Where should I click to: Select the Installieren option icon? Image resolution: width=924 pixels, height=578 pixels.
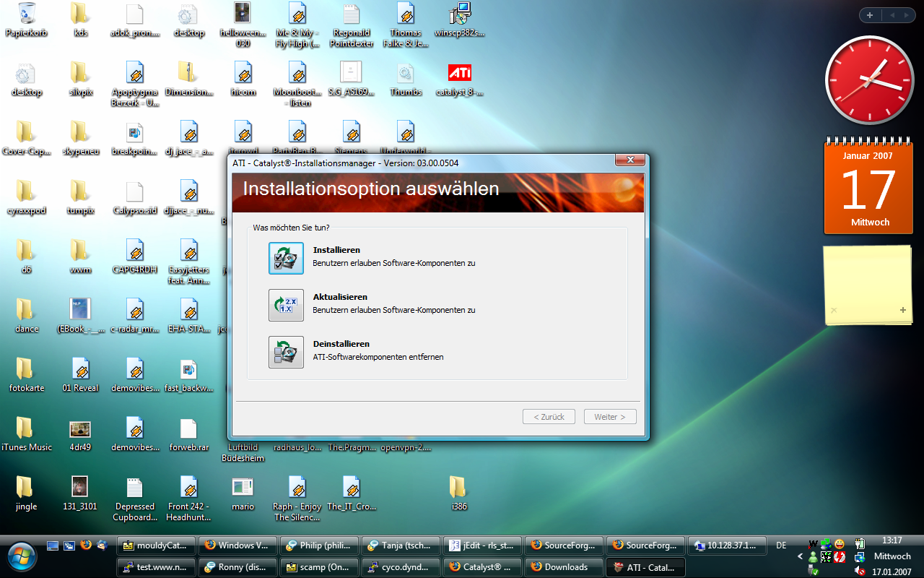pos(286,258)
